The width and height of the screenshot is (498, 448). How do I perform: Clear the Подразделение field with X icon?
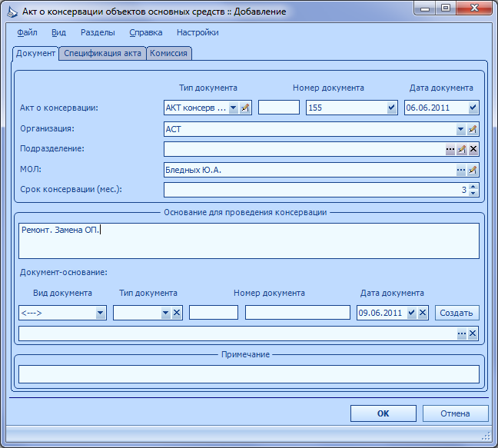click(473, 149)
